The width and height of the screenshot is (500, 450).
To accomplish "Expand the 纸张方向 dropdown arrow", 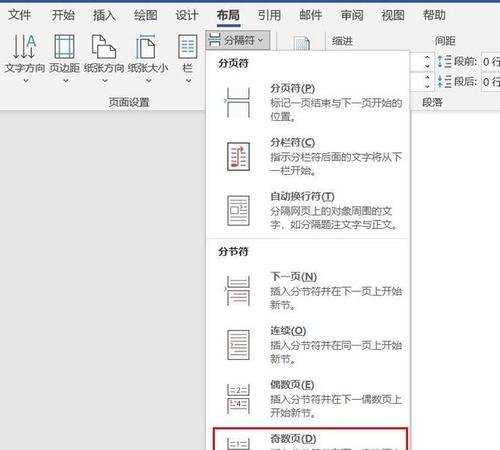I will coord(105,81).
